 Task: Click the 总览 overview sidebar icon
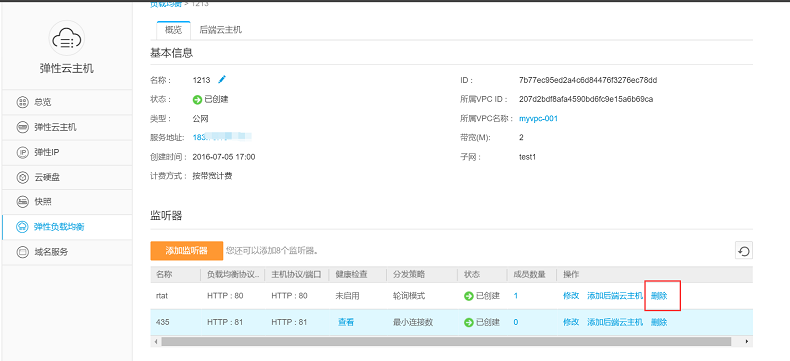23,102
